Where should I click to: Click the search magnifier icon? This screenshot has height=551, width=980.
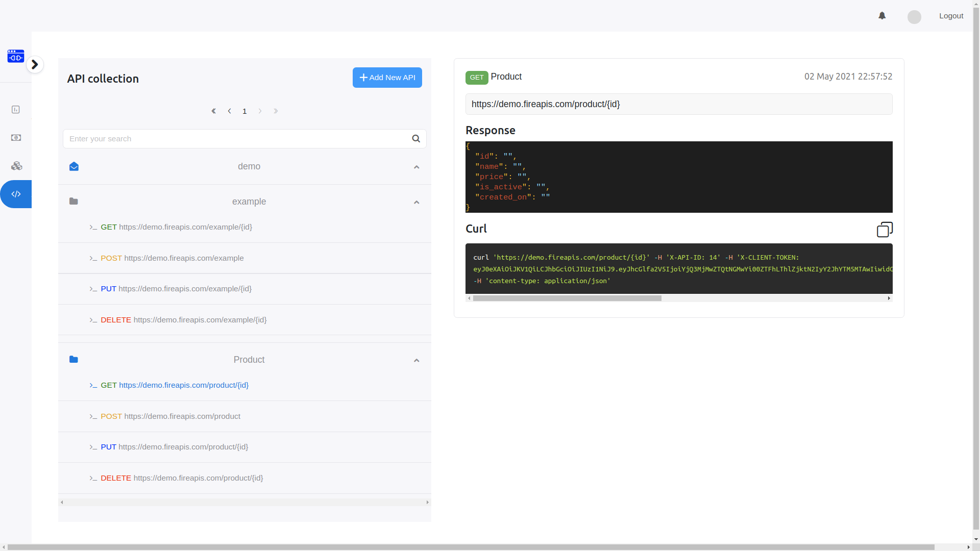click(x=416, y=139)
